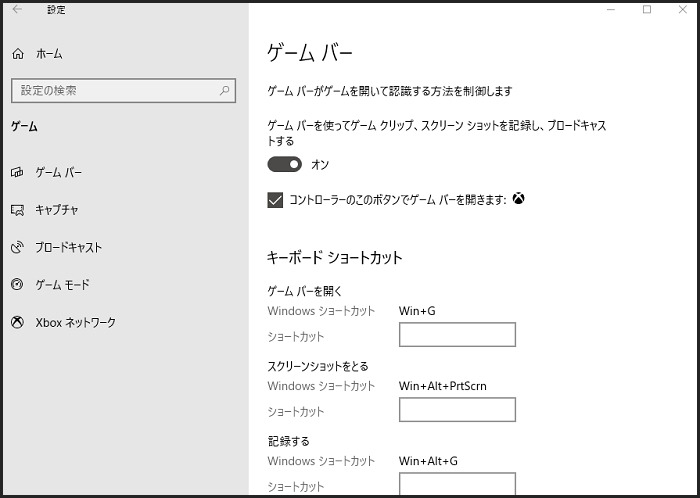
Task: Focus shortcut field for スクリーンショットをとる
Action: 457,410
